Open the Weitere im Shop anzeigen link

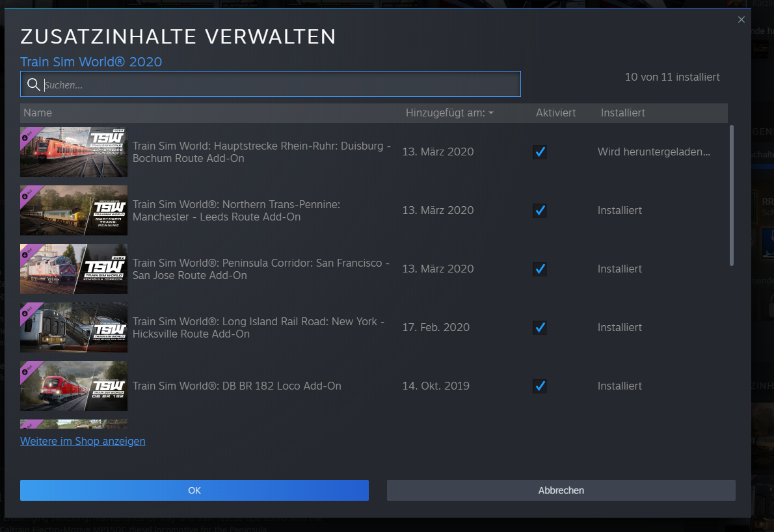click(x=83, y=441)
